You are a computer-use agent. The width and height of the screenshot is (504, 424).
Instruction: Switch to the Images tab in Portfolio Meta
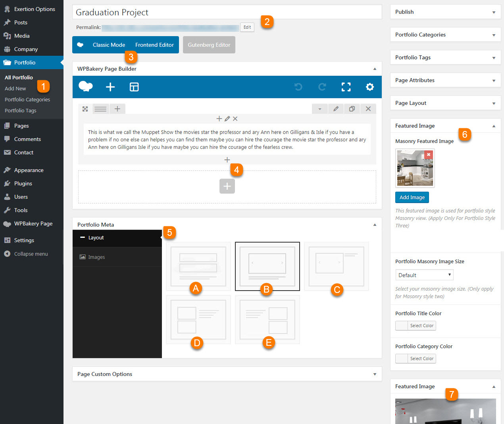point(96,257)
